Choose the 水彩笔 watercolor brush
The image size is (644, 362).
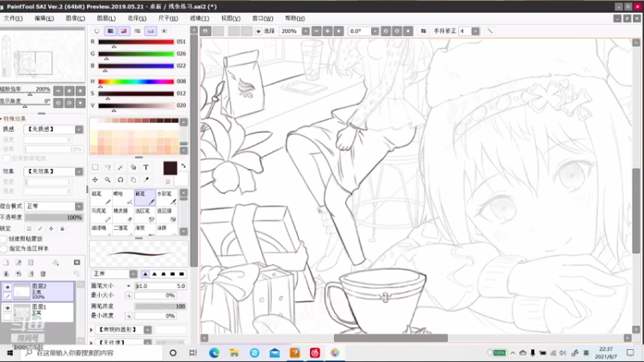(167, 197)
